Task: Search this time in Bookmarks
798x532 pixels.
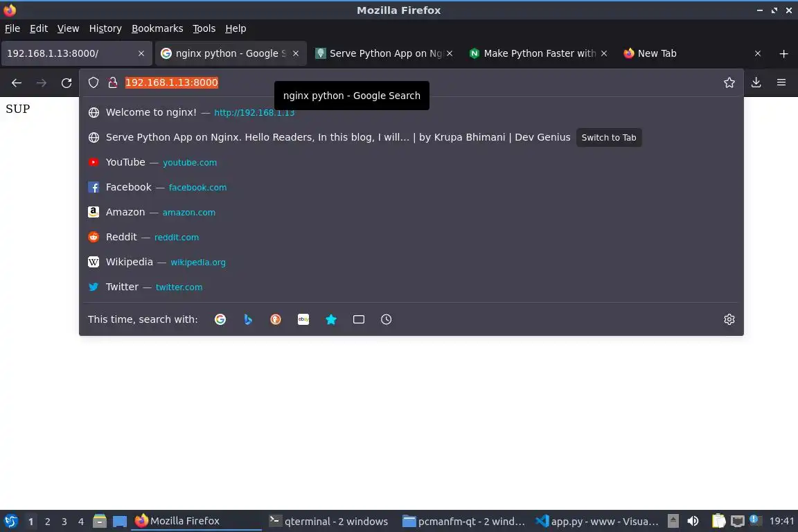Action: [x=331, y=319]
